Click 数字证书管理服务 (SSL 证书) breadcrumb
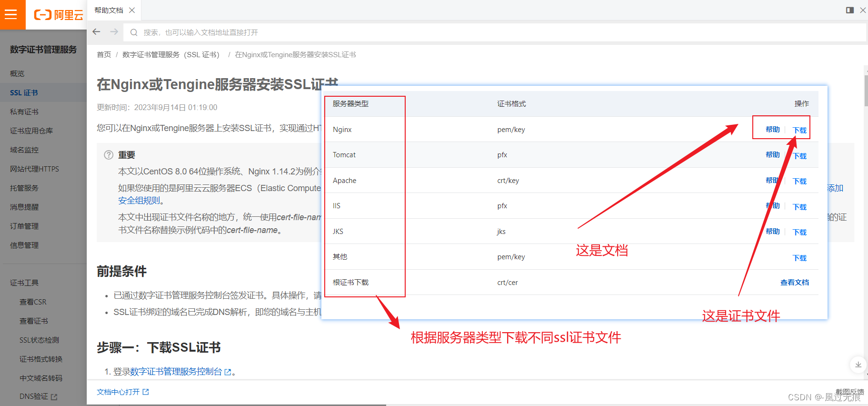Viewport: 868px width, 406px height. pyautogui.click(x=171, y=54)
